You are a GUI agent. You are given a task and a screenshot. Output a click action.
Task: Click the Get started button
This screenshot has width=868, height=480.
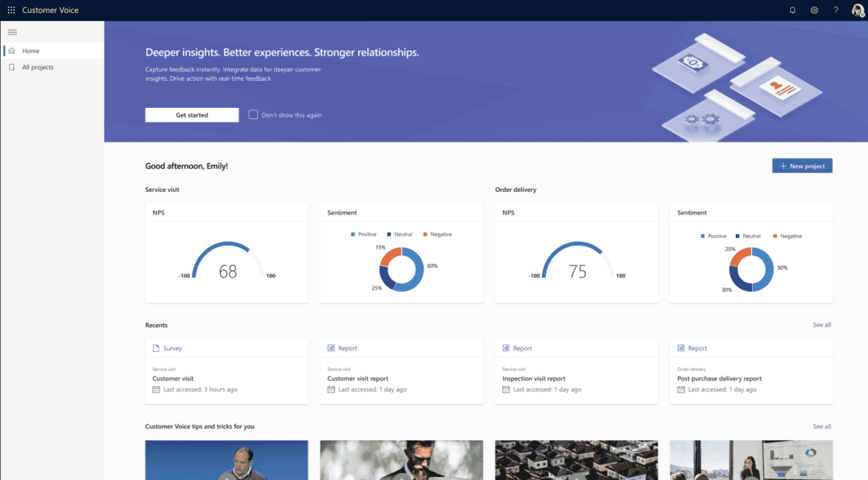pos(191,114)
